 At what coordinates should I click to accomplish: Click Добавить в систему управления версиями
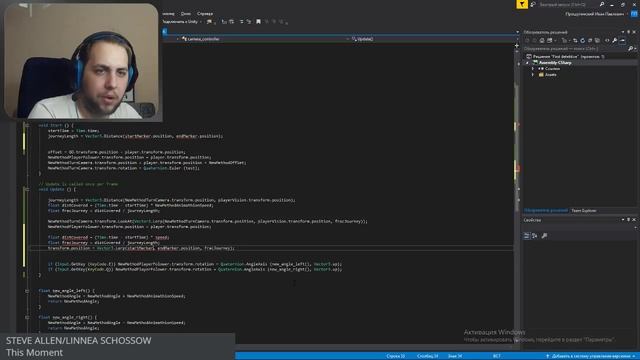pos(591,356)
